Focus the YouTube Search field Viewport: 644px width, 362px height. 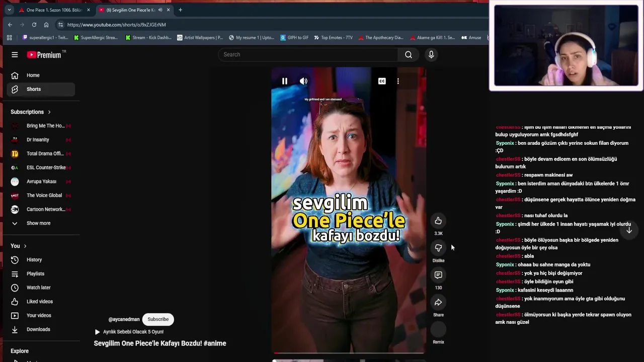coord(308,54)
